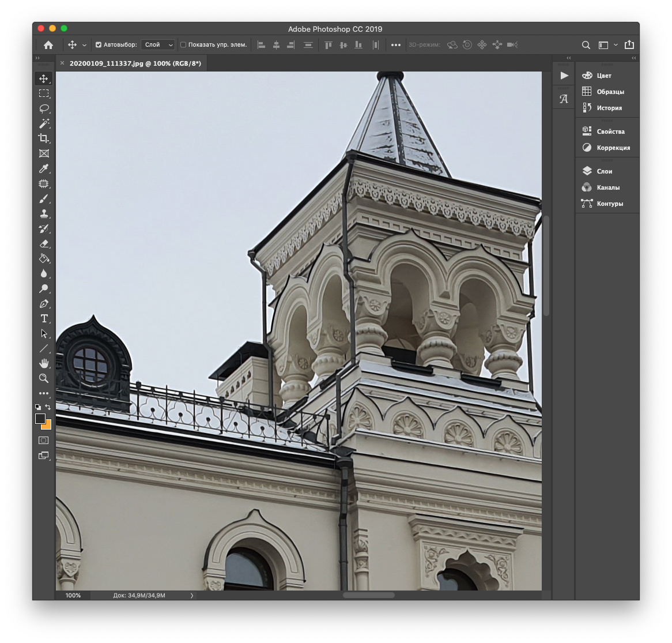Open the История panel

pos(609,108)
